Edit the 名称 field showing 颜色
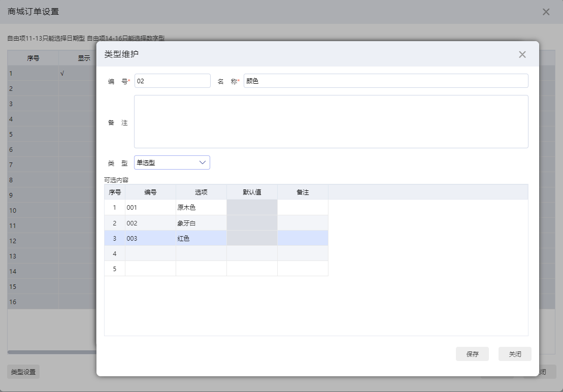This screenshot has width=563, height=392. click(386, 81)
